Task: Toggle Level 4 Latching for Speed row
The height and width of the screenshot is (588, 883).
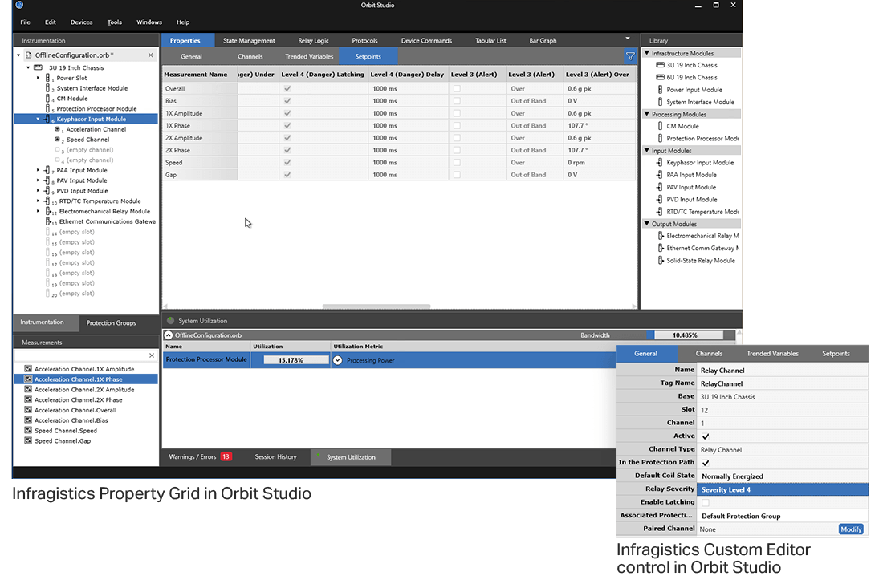Action: [287, 163]
